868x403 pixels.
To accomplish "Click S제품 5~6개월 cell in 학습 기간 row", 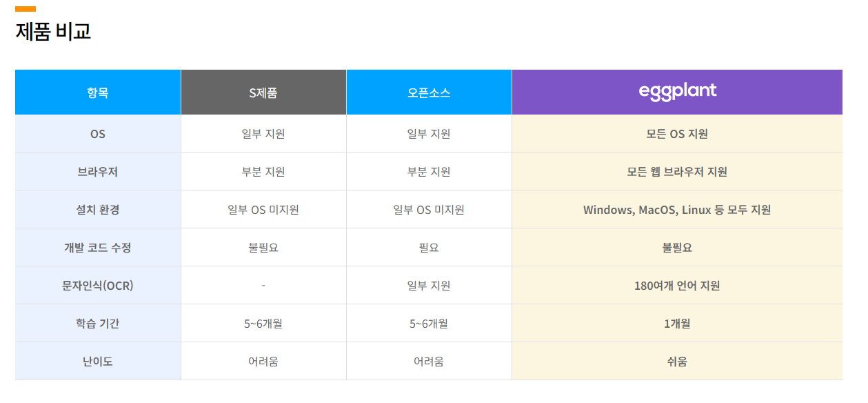I will 263,324.
